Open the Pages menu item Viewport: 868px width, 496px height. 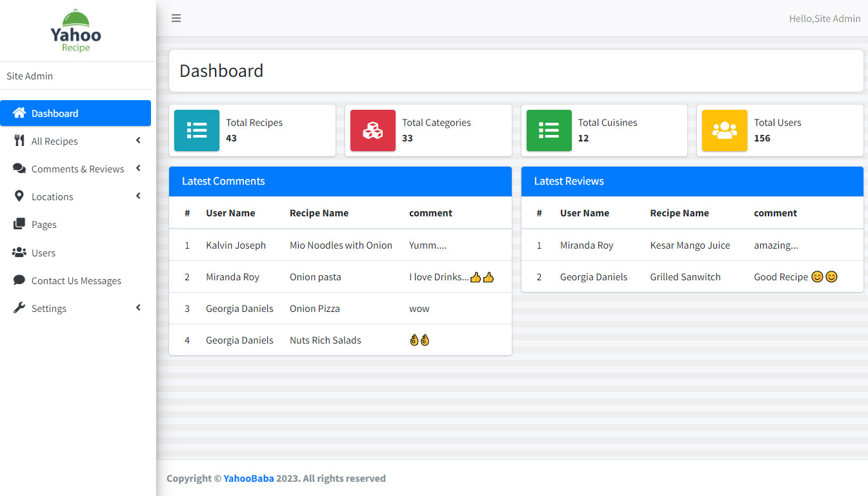click(x=44, y=225)
